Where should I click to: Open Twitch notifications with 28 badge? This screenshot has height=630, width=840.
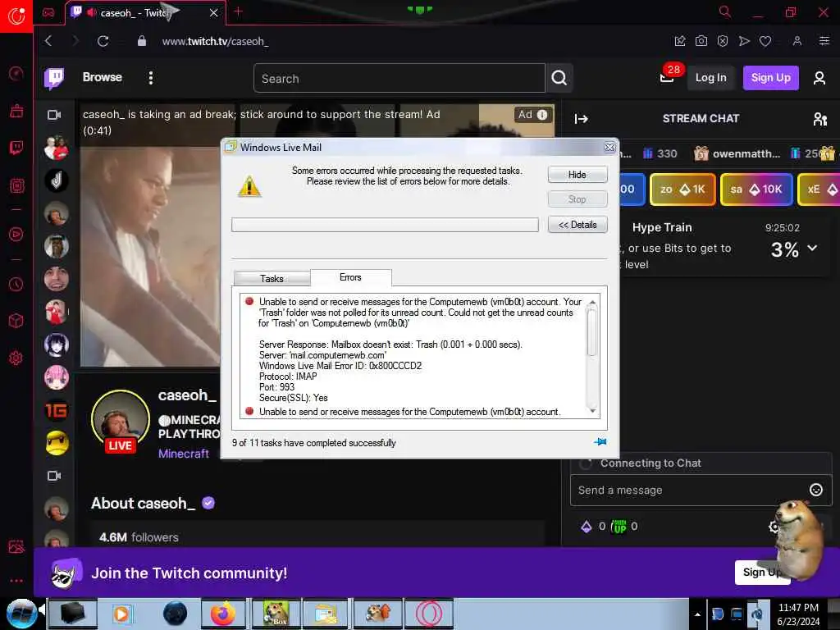click(x=668, y=77)
